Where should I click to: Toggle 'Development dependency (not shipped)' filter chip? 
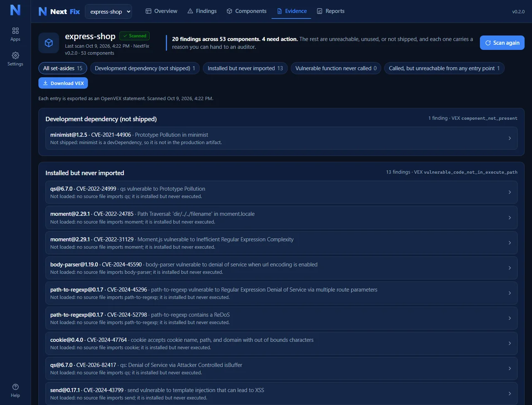click(145, 68)
